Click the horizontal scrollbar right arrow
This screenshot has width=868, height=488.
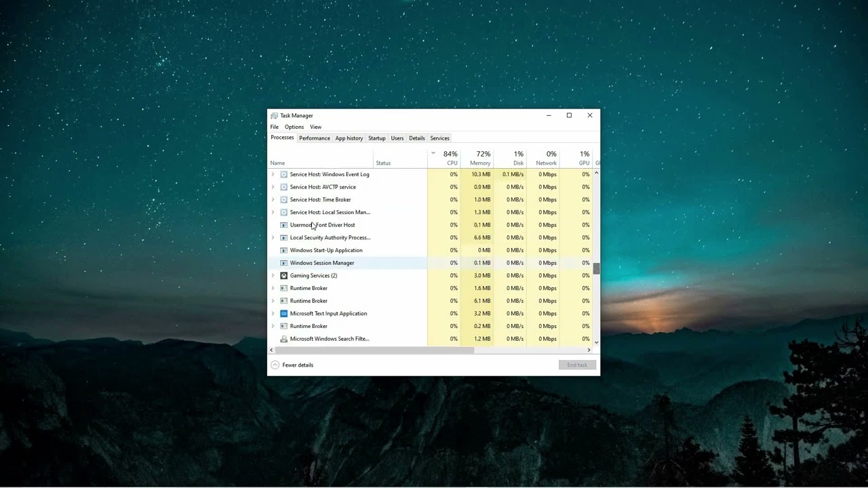click(589, 350)
